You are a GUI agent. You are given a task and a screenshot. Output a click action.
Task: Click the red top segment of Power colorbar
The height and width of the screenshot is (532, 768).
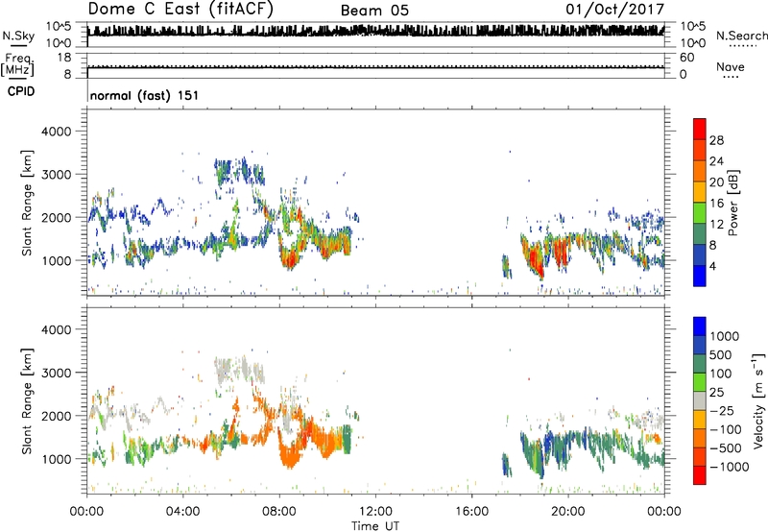[x=700, y=130]
